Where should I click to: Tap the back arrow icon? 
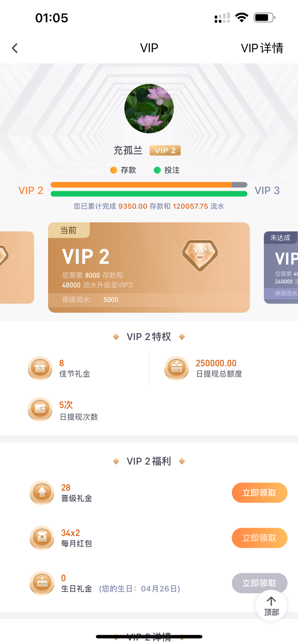pyautogui.click(x=15, y=48)
